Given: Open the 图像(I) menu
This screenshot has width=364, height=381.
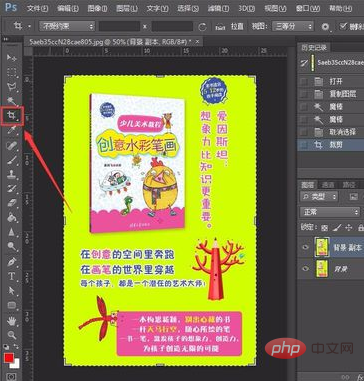Looking at the screenshot, I should tap(97, 8).
